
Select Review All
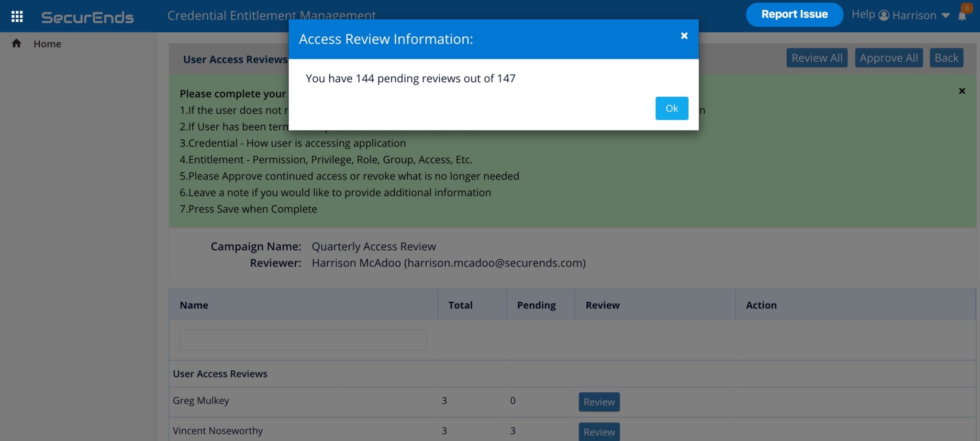[816, 57]
